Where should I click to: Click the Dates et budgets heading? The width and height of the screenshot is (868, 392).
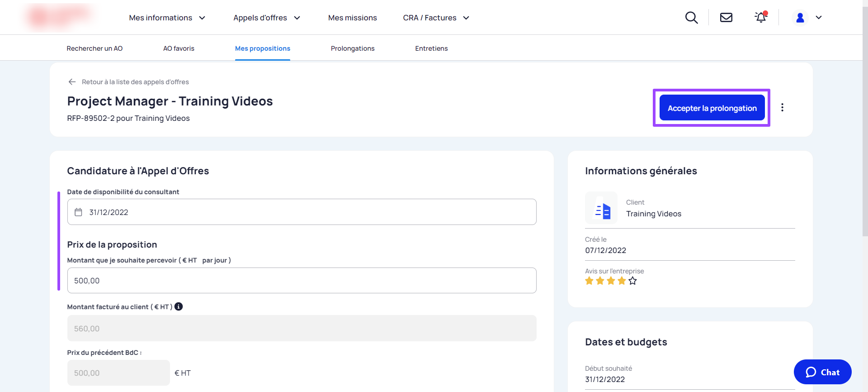coord(626,342)
